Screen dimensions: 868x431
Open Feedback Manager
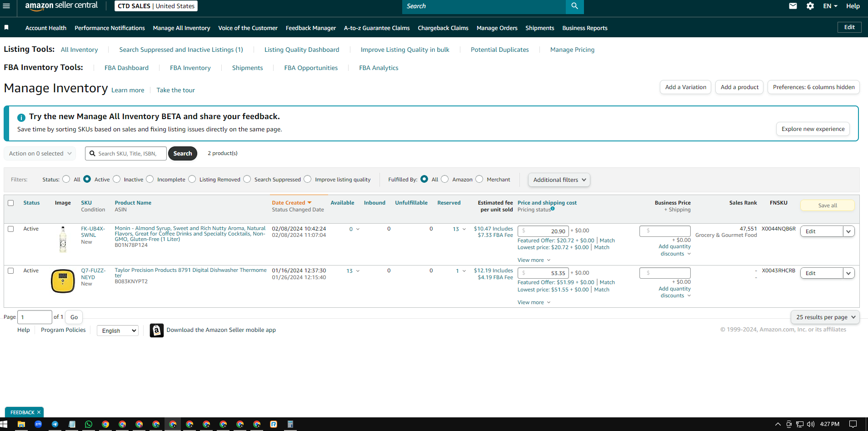311,28
